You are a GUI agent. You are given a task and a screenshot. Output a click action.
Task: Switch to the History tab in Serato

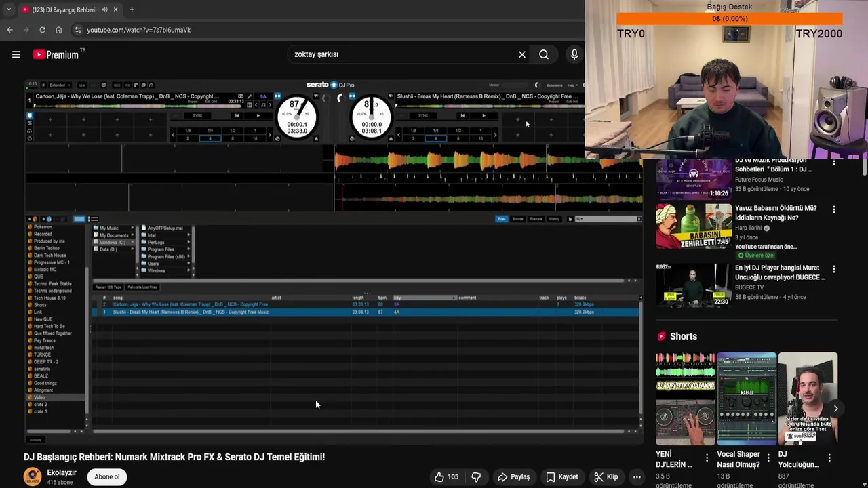point(554,219)
